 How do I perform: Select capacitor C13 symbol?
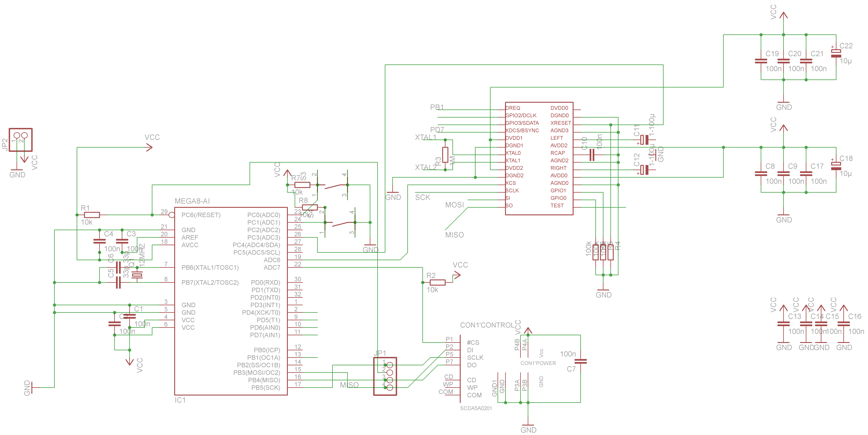click(x=783, y=324)
